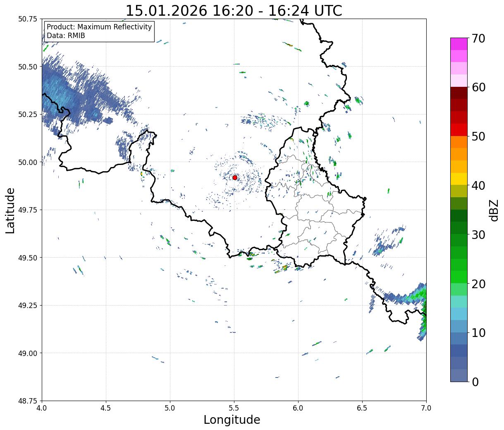Click the 50.25 latitude tick label

[x=28, y=115]
